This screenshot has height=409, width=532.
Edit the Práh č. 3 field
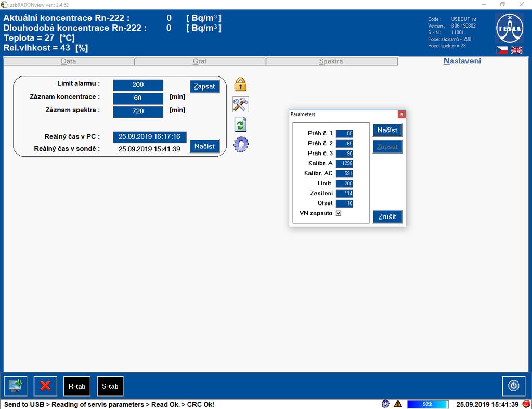pos(344,154)
